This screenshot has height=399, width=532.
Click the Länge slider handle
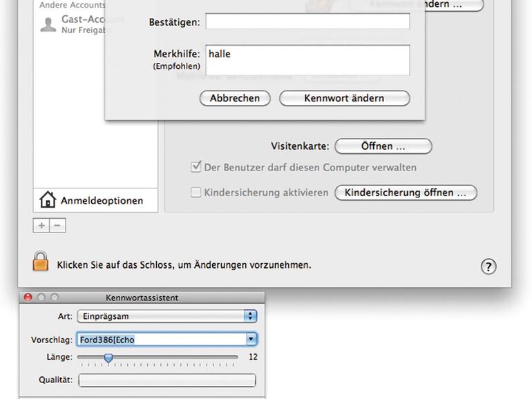(108, 358)
